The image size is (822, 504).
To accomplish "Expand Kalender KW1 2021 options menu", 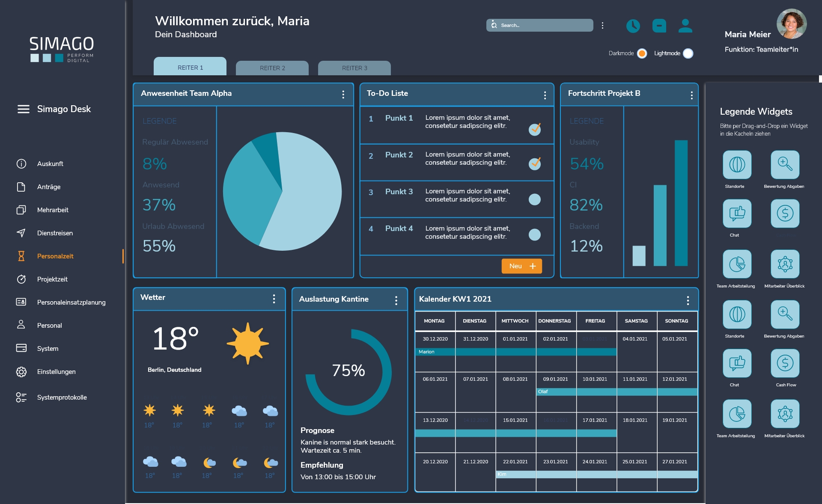I will point(688,300).
